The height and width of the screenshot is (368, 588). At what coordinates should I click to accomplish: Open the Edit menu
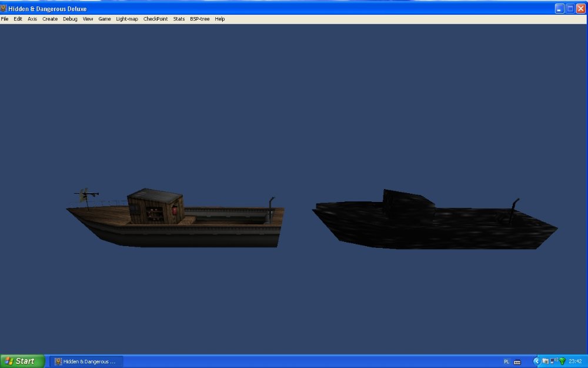pos(18,19)
